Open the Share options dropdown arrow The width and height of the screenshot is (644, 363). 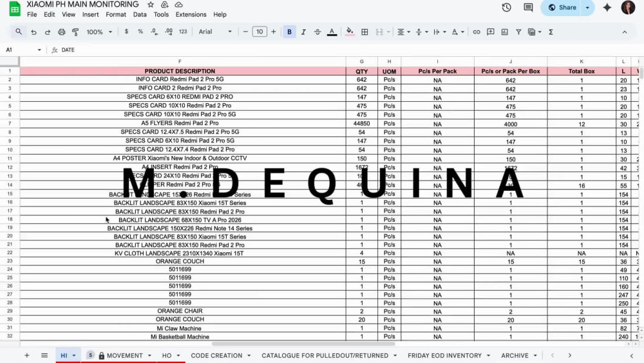coord(587,7)
